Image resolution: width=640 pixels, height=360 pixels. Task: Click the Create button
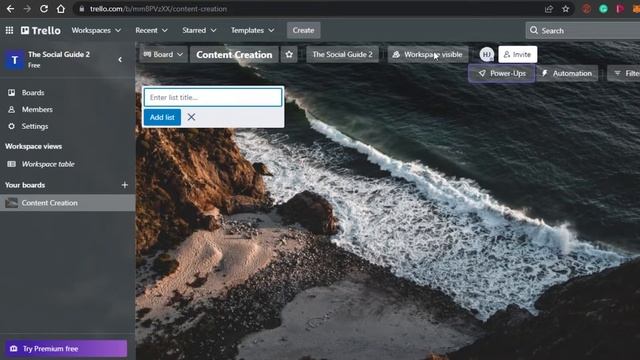pos(303,30)
